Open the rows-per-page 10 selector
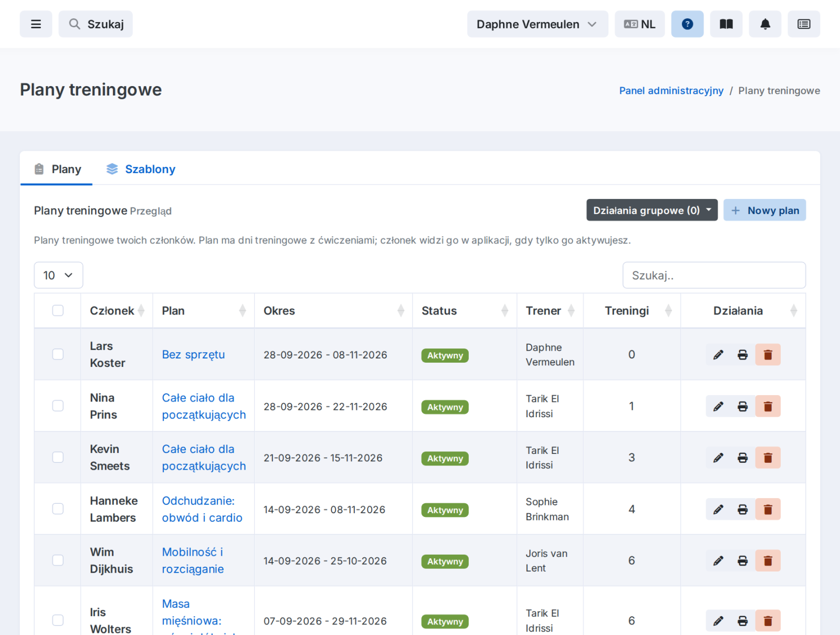Viewport: 840px width, 635px height. 58,275
